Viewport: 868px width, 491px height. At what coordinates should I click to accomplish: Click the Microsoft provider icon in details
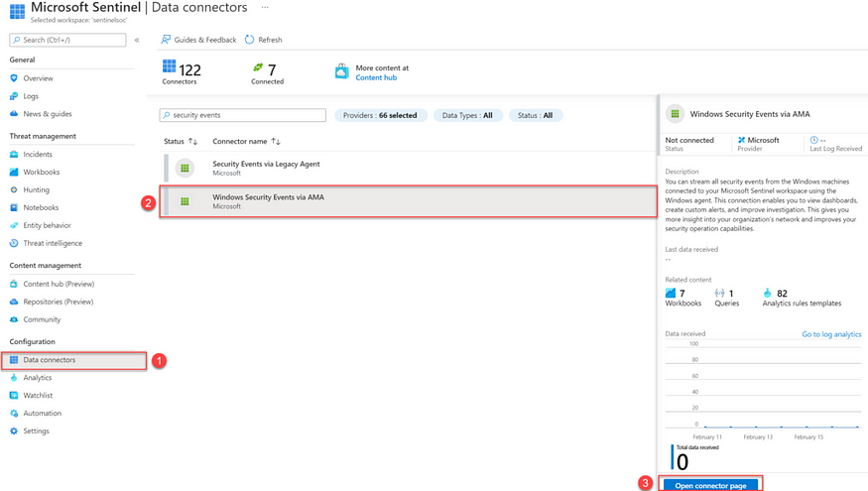pyautogui.click(x=742, y=140)
